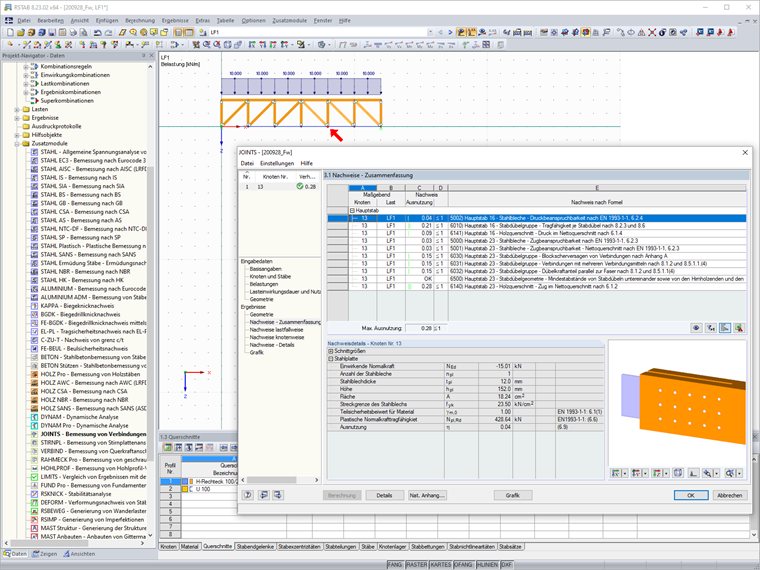Viewport: 760px width, 570px height.
Task: Switch to the Stabendgelenke table tab
Action: click(x=254, y=547)
